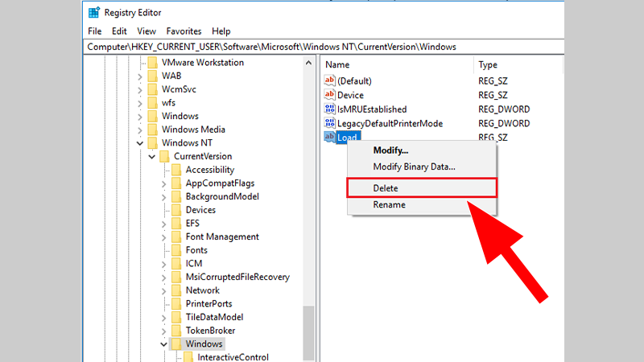This screenshot has width=644, height=362.
Task: Select the InteractiveControl folder icon
Action: tap(188, 357)
